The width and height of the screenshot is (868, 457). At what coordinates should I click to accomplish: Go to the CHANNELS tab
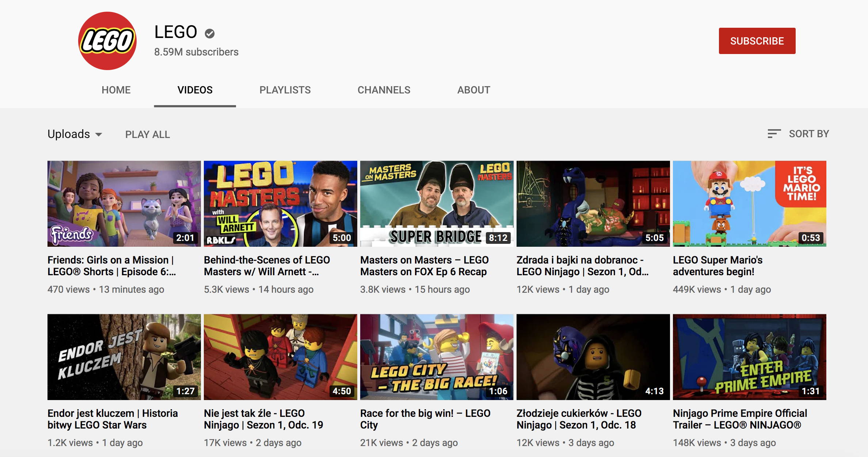coord(384,90)
